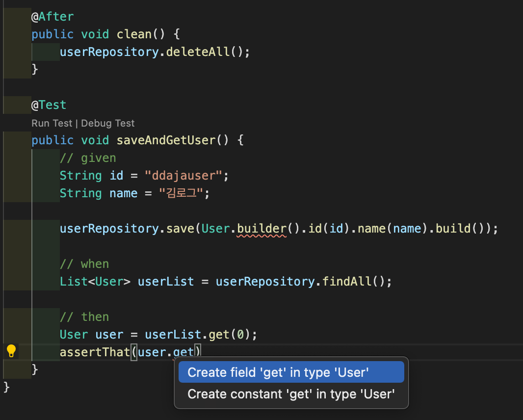This screenshot has height=420, width=523.
Task: Choose "Create constant 'get' in type 'User'"
Action: 291,394
